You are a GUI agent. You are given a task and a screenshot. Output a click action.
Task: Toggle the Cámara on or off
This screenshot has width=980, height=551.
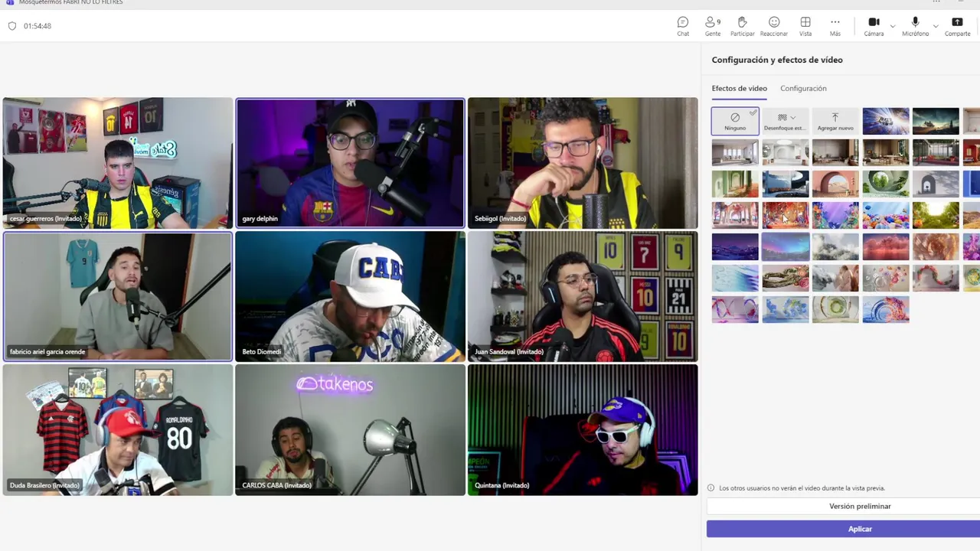[874, 26]
